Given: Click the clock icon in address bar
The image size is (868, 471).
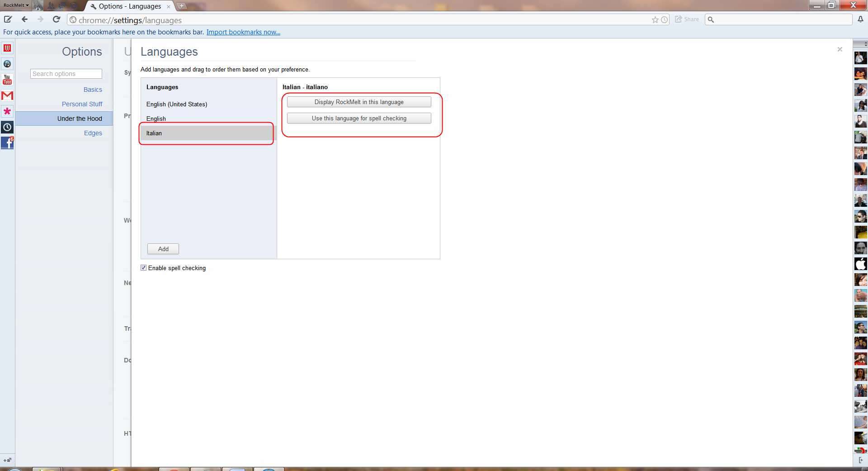Looking at the screenshot, I should [x=664, y=20].
